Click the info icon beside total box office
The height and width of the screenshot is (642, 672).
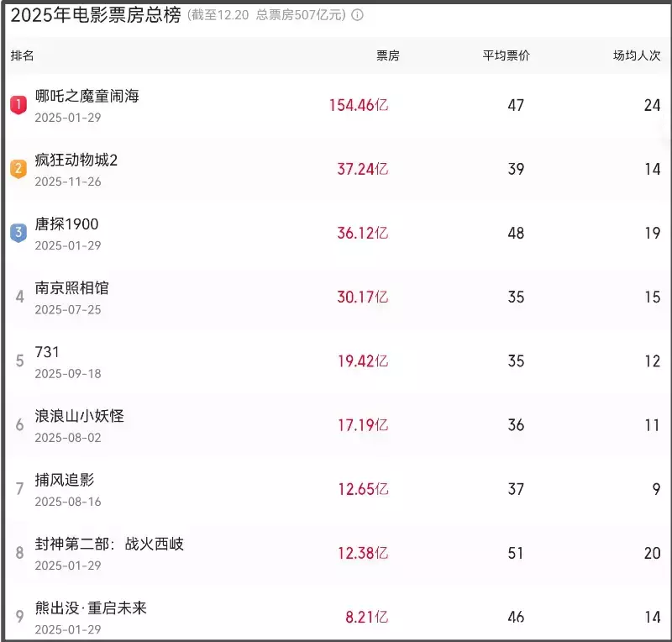[357, 15]
